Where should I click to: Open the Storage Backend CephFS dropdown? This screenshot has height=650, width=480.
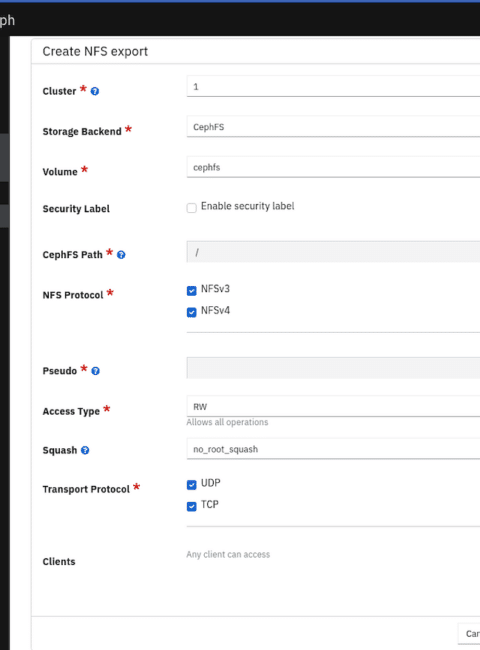tap(333, 126)
